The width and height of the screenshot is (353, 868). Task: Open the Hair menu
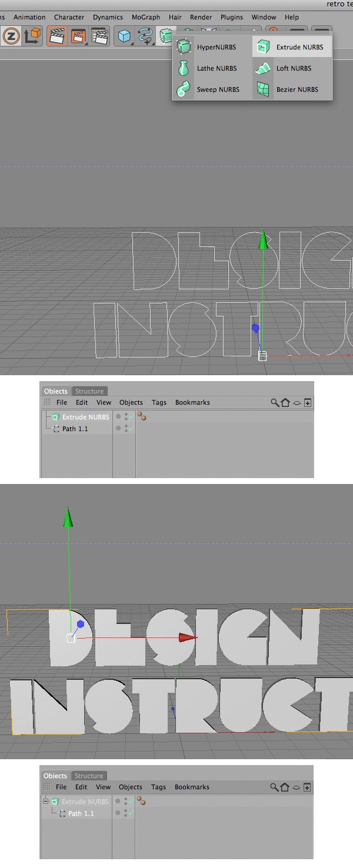click(175, 17)
